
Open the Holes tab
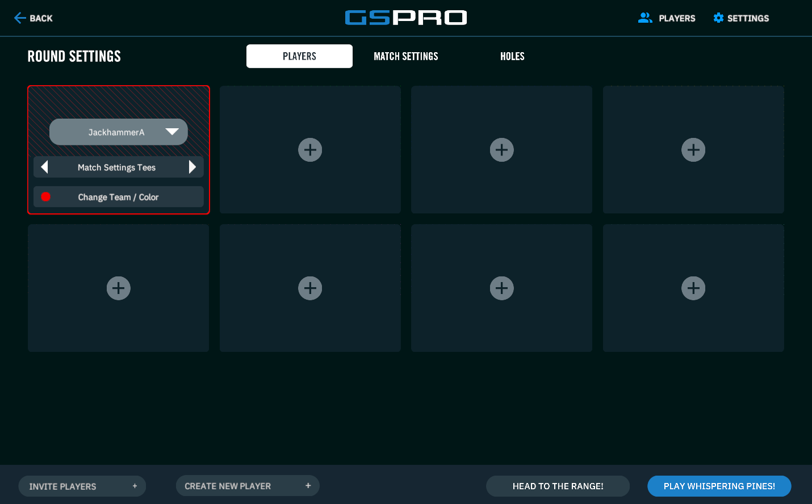pyautogui.click(x=512, y=56)
